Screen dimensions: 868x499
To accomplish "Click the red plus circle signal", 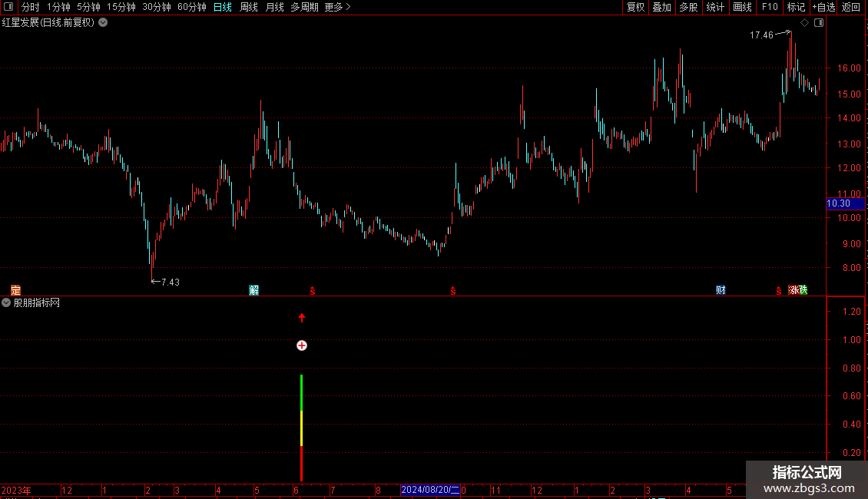I will coord(302,345).
